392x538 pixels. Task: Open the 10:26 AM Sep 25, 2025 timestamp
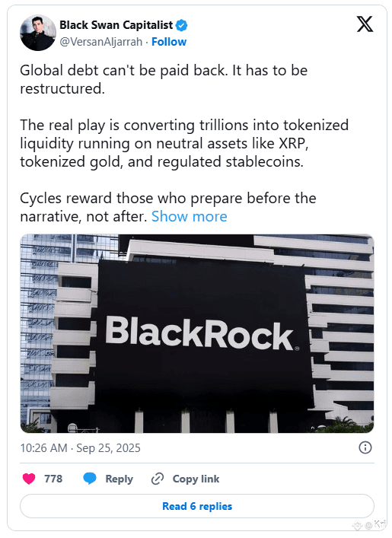(x=81, y=447)
